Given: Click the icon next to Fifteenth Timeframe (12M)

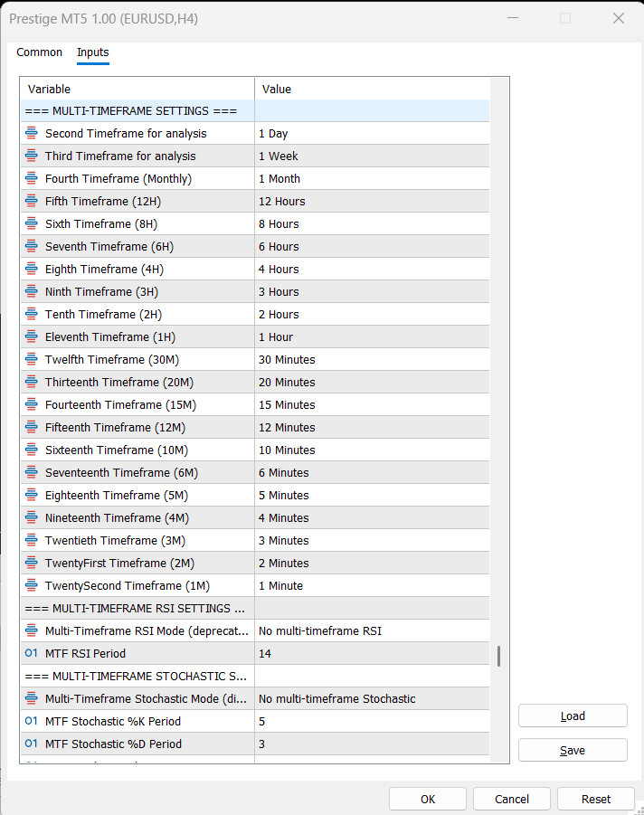Looking at the screenshot, I should coord(31,427).
